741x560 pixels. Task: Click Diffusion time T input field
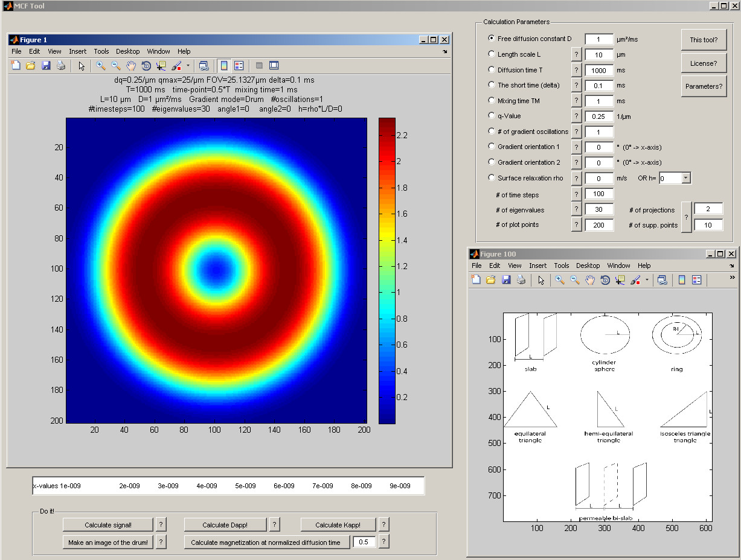(x=599, y=70)
